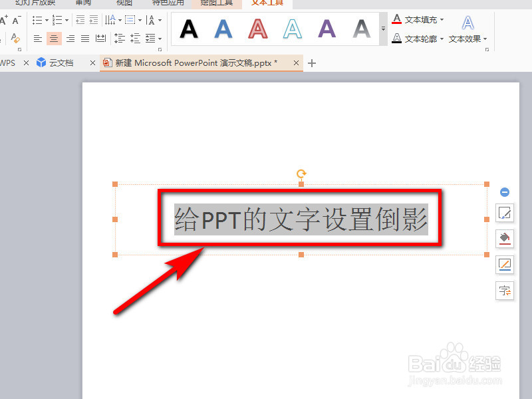Collapse the right sidebar with blue minus toggle
This screenshot has height=399, width=532.
505,192
